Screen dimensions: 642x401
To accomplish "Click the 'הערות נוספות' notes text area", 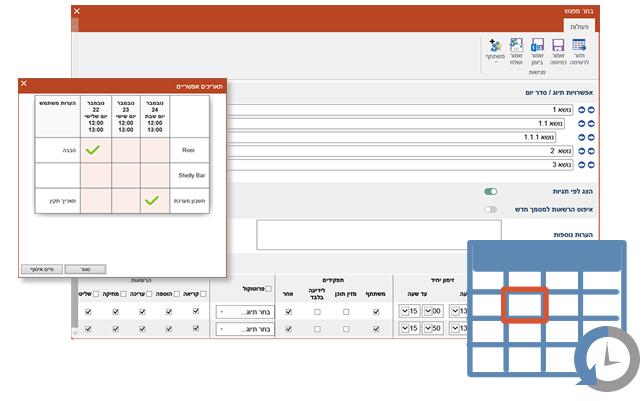I will point(359,234).
